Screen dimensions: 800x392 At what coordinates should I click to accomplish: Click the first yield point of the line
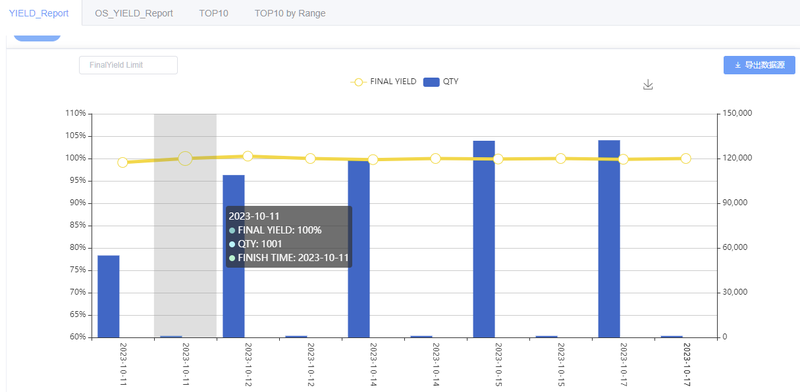pos(122,163)
